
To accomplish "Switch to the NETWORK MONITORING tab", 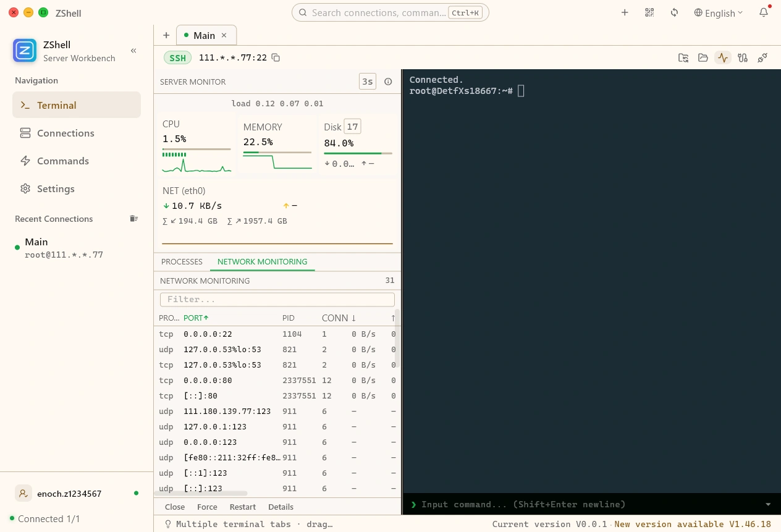I will pos(262,262).
